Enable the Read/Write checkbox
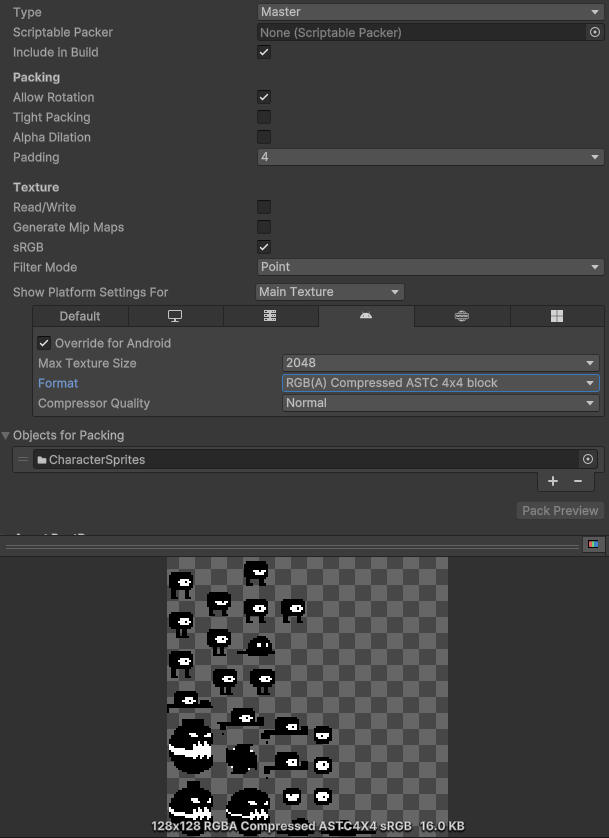This screenshot has height=838, width=609. tap(264, 207)
